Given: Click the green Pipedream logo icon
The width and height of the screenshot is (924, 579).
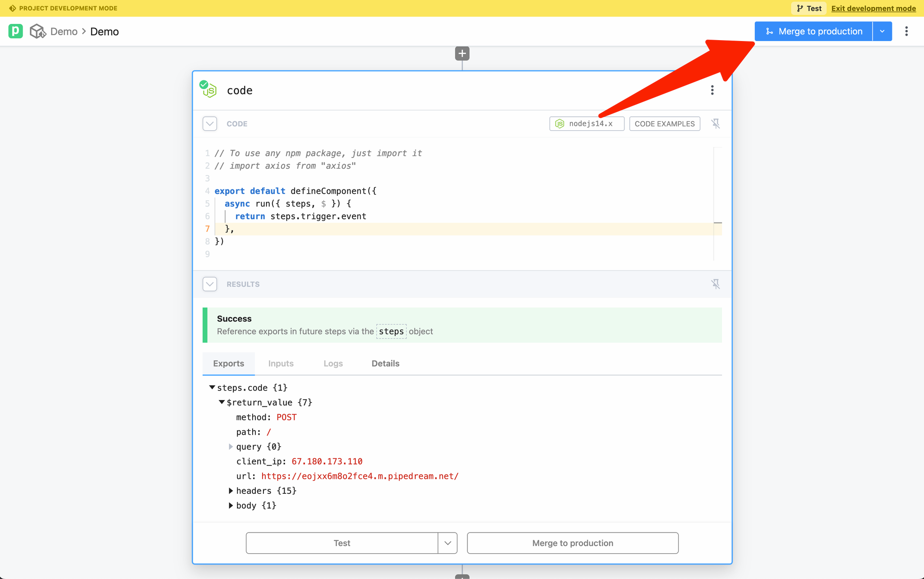Looking at the screenshot, I should [x=15, y=31].
